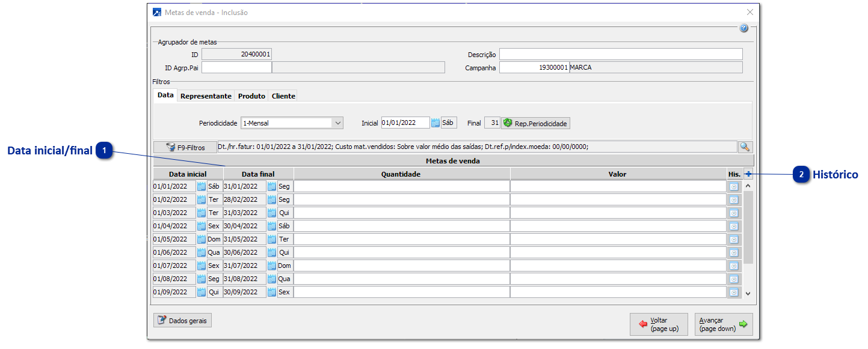Screen dimensions: 868x349
Task: Open calendar for Data final 30/09/2022
Action: click(272, 292)
